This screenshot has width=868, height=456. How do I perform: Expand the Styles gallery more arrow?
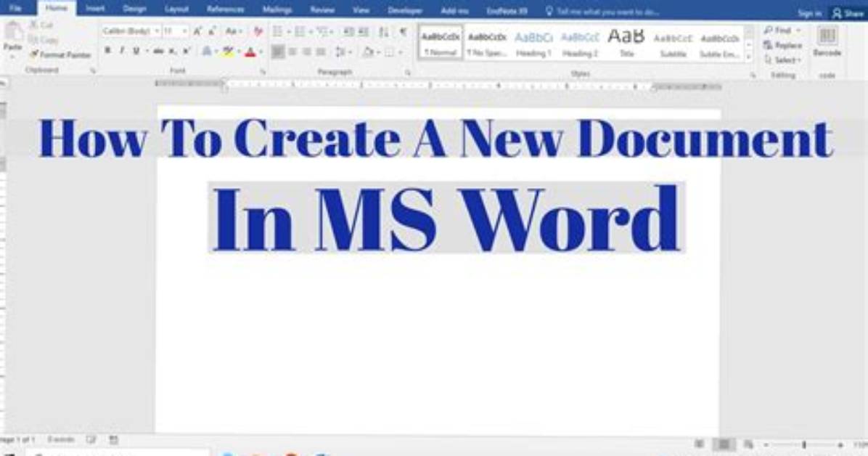coord(749,57)
